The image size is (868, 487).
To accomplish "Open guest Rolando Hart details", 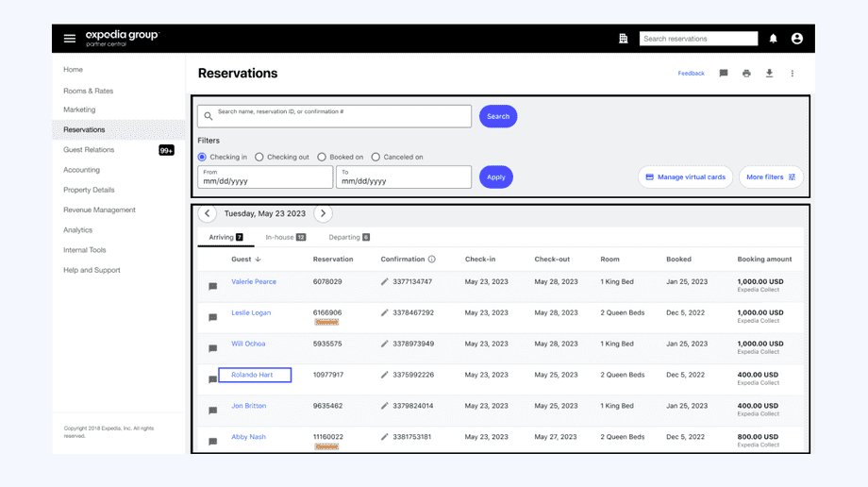I will [252, 375].
